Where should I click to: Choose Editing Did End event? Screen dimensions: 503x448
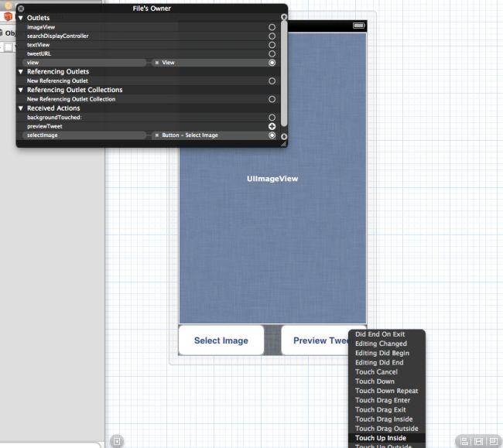pos(379,362)
